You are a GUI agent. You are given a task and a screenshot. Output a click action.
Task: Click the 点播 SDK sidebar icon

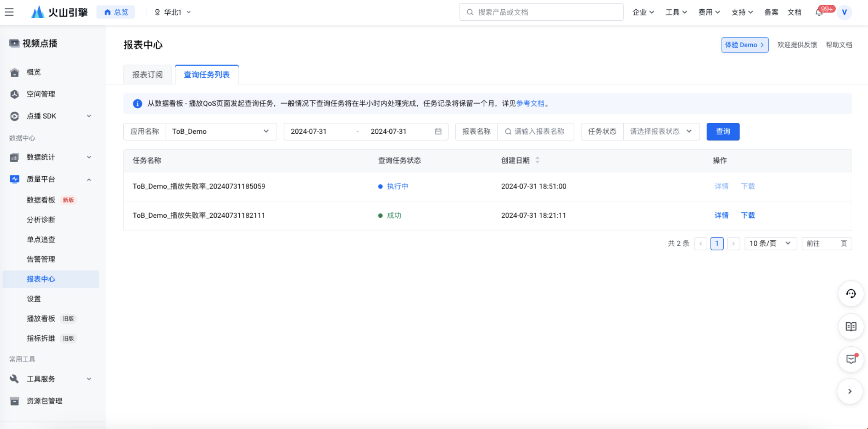point(14,116)
